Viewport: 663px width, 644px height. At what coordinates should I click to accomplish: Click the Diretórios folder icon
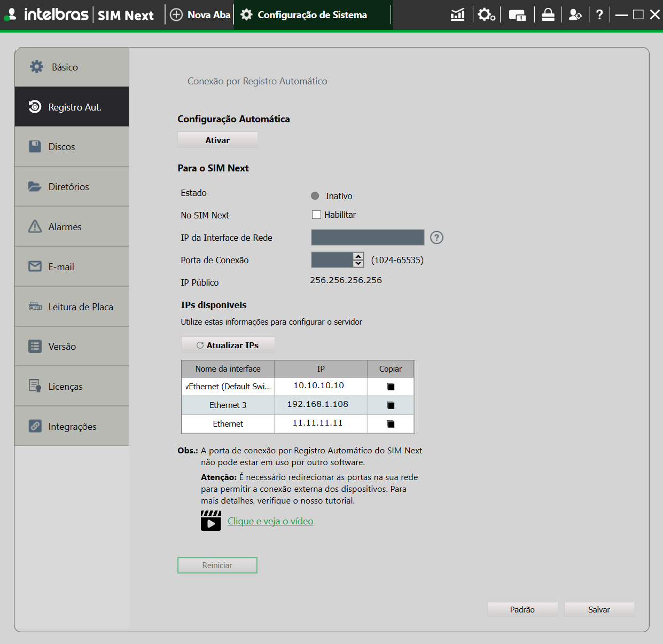point(35,186)
